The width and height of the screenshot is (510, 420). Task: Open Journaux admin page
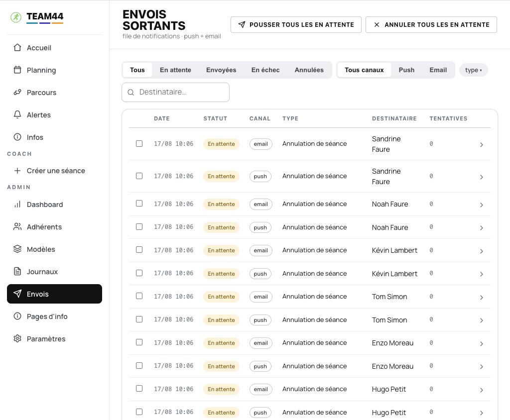54,272
